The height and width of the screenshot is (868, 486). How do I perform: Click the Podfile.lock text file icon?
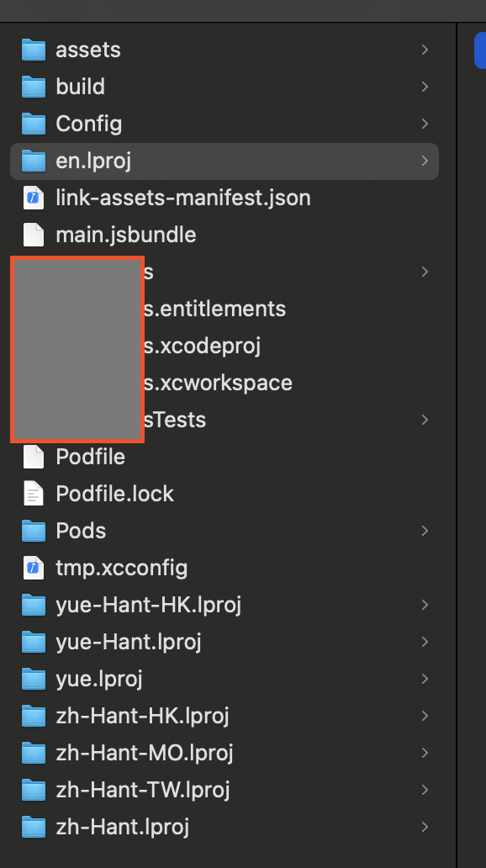point(33,494)
